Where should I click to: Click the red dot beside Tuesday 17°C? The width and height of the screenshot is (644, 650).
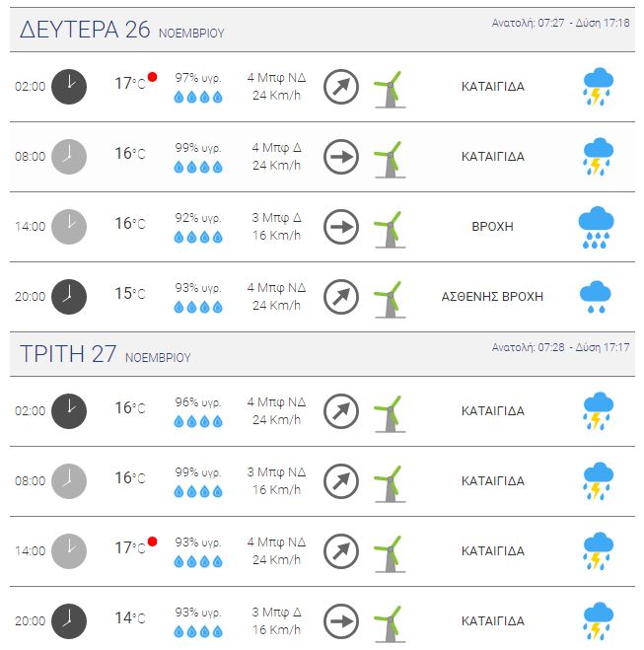click(153, 542)
